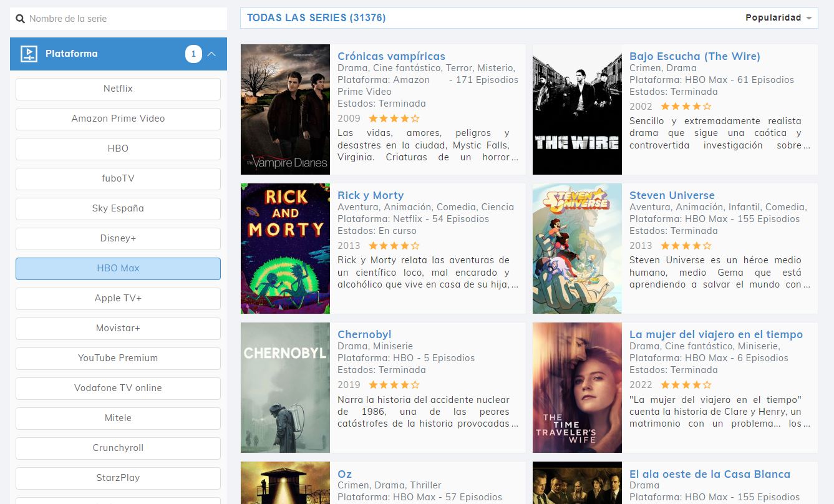The image size is (834, 504).
Task: Select the Amazon Prime Video filter
Action: pyautogui.click(x=118, y=119)
